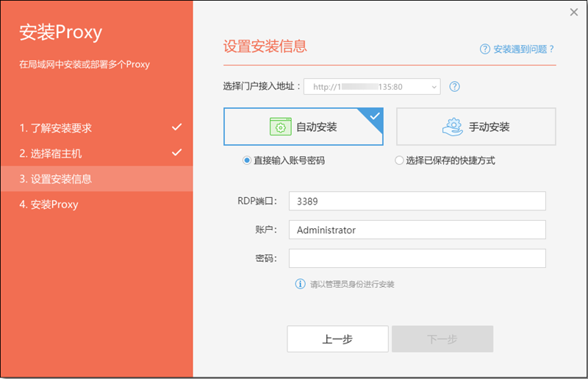
Task: Go to step 3 设置安装信息
Action: [56, 179]
